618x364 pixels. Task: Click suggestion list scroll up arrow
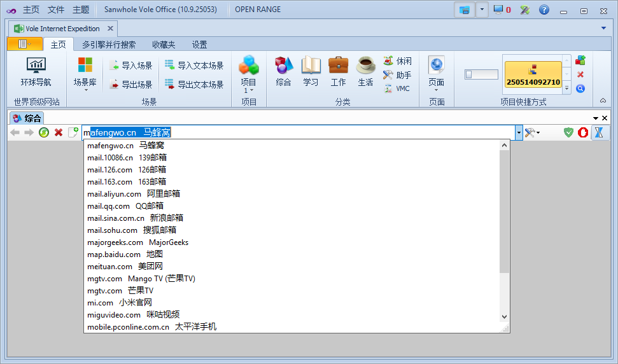click(504, 145)
